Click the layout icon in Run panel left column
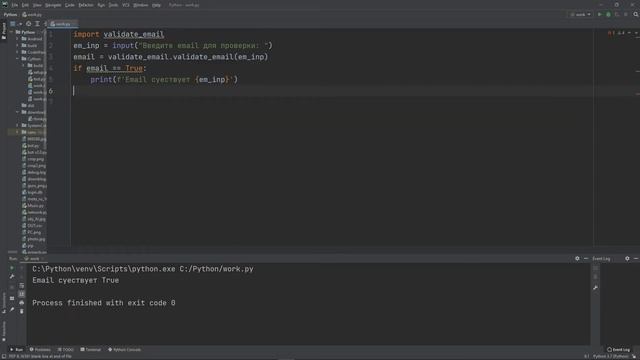Image resolution: width=640 pixels, height=360 pixels. (x=12, y=298)
